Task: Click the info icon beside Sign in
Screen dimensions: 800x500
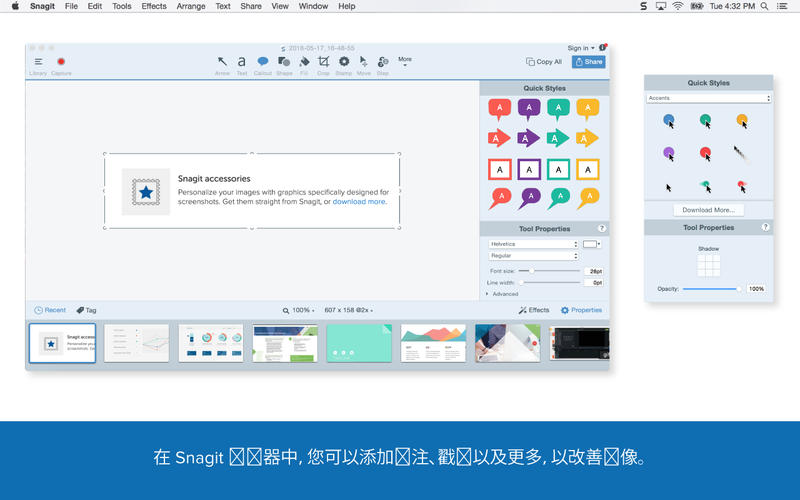Action: pyautogui.click(x=603, y=47)
